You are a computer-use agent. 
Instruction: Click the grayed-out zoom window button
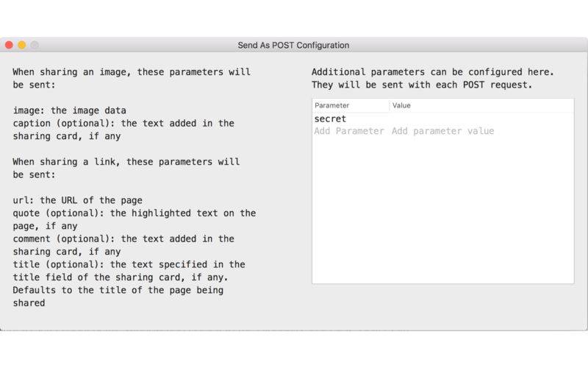(x=35, y=45)
